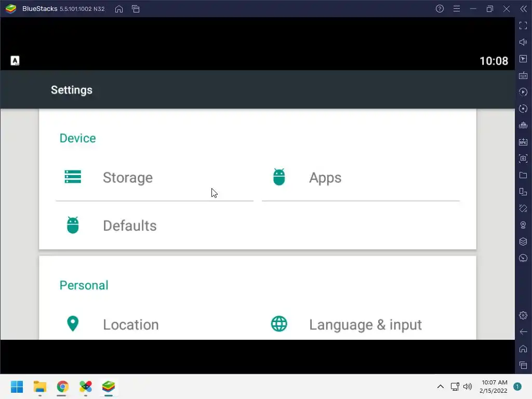Screen dimensions: 532x399
Task: Open the set location pin in sidebar
Action: (x=523, y=225)
